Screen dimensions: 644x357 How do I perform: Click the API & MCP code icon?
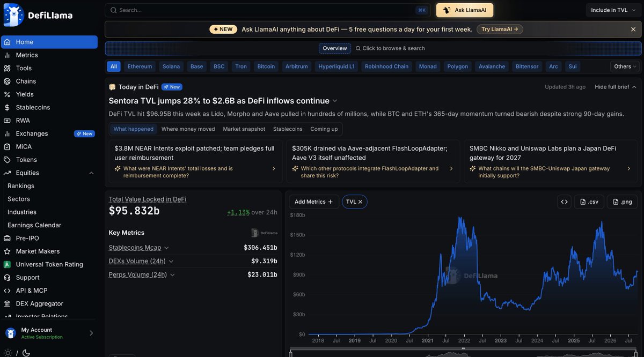[x=7, y=291]
